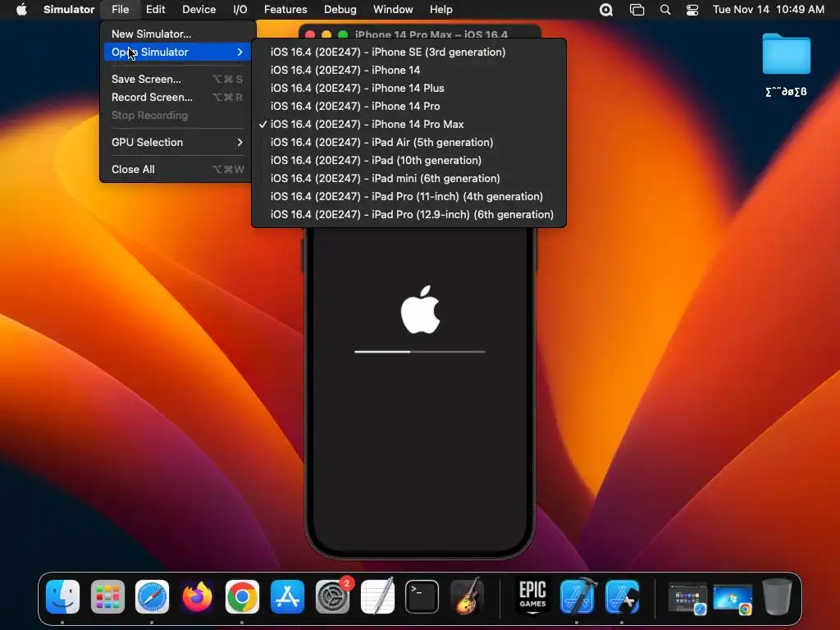Click the desktop folder's name label
Screen dimensions: 840x630
pyautogui.click(x=786, y=92)
